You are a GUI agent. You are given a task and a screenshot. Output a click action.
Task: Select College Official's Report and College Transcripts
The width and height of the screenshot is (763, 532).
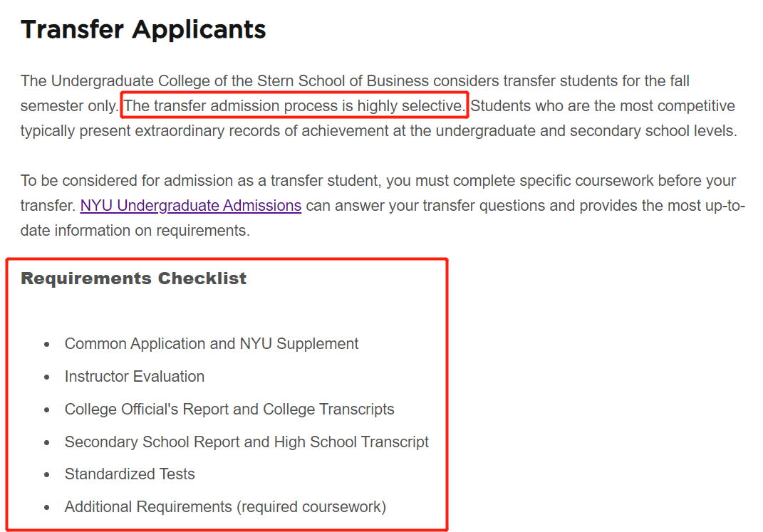[x=229, y=410]
